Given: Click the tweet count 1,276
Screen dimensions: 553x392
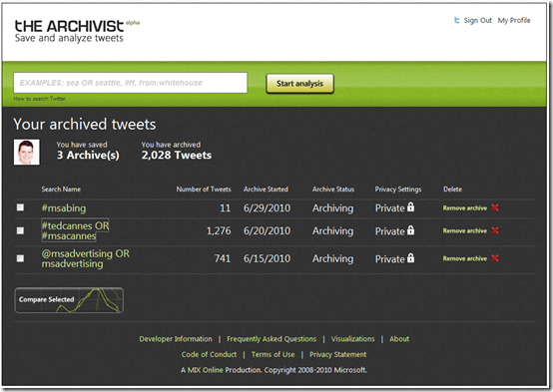Looking at the screenshot, I should 219,230.
